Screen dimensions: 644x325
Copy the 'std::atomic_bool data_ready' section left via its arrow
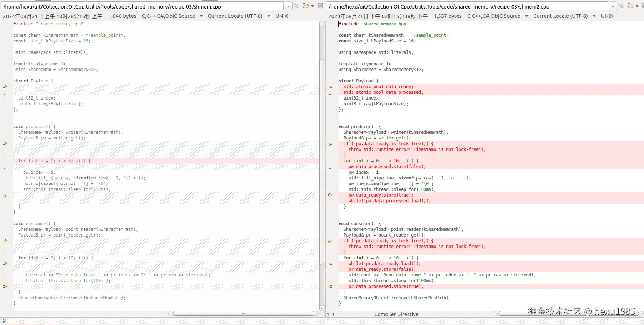[330, 87]
